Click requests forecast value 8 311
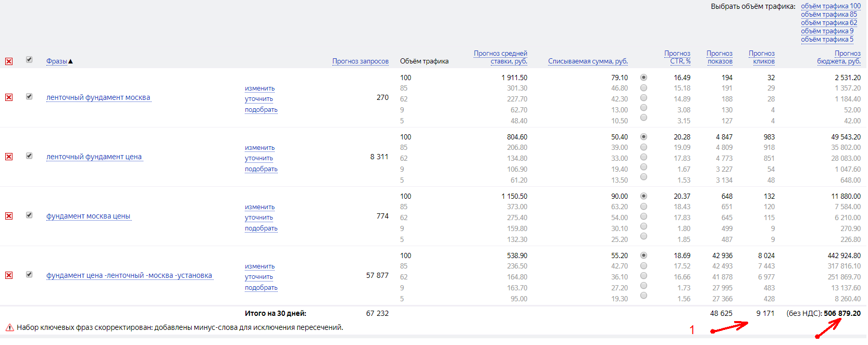 pyautogui.click(x=379, y=157)
